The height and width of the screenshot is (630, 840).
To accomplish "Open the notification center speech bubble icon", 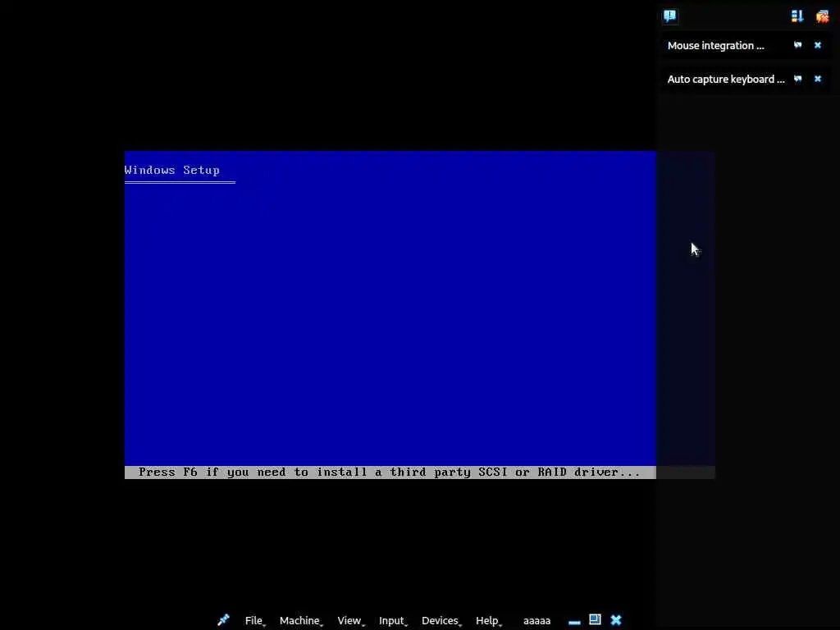I will (x=669, y=16).
